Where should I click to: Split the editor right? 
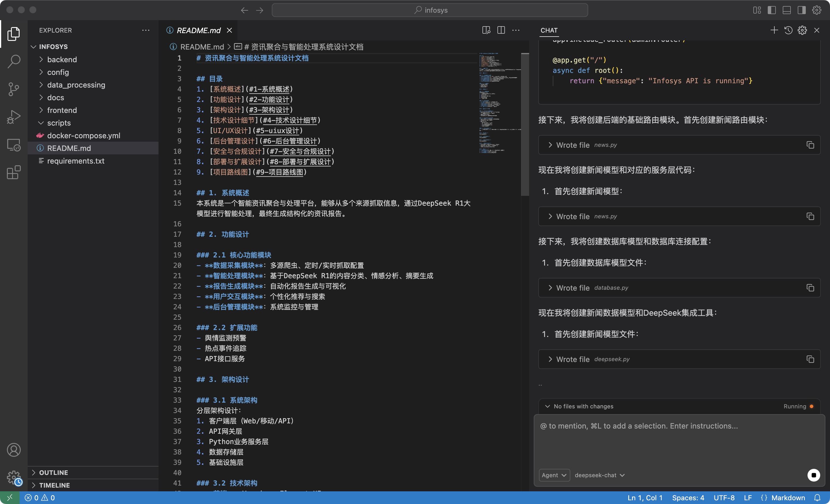[x=501, y=30]
